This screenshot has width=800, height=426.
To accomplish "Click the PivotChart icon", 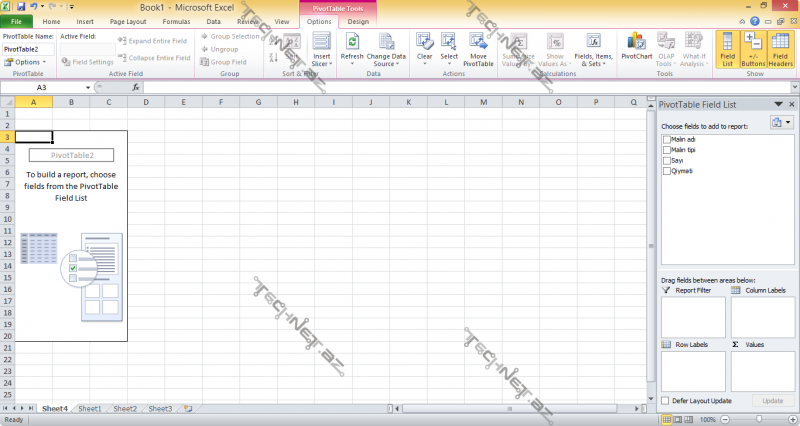I will (x=636, y=42).
